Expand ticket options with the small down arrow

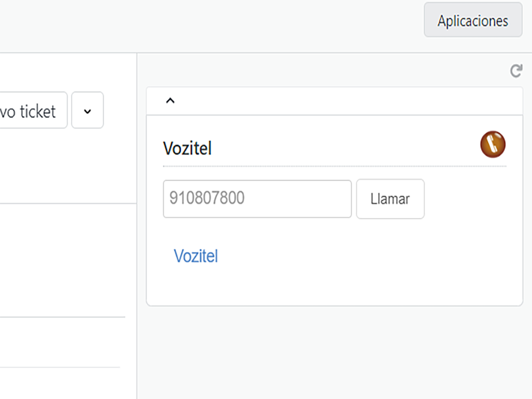pos(87,110)
